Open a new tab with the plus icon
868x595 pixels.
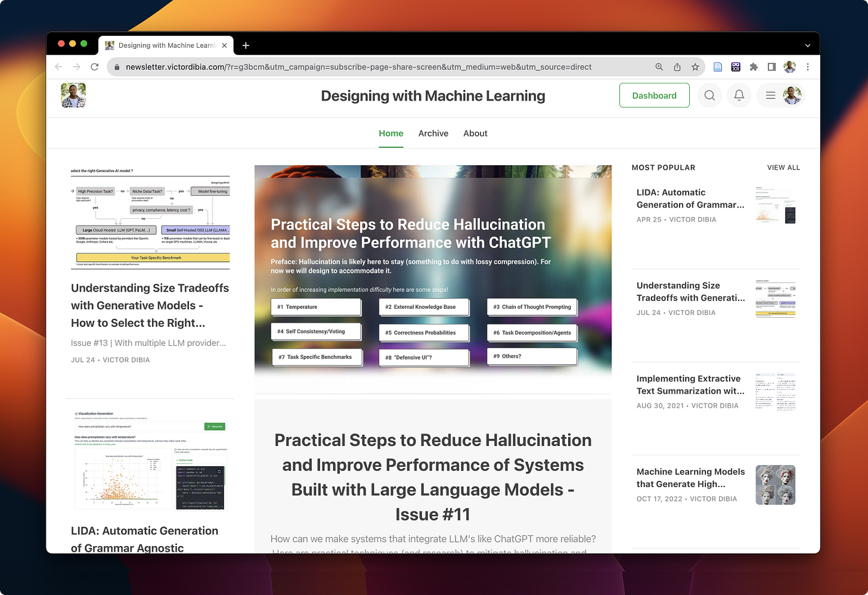tap(246, 45)
